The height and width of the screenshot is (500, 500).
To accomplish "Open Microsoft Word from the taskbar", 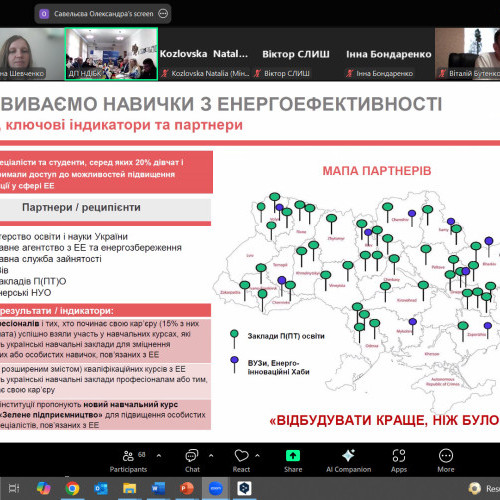I will pos(158,488).
